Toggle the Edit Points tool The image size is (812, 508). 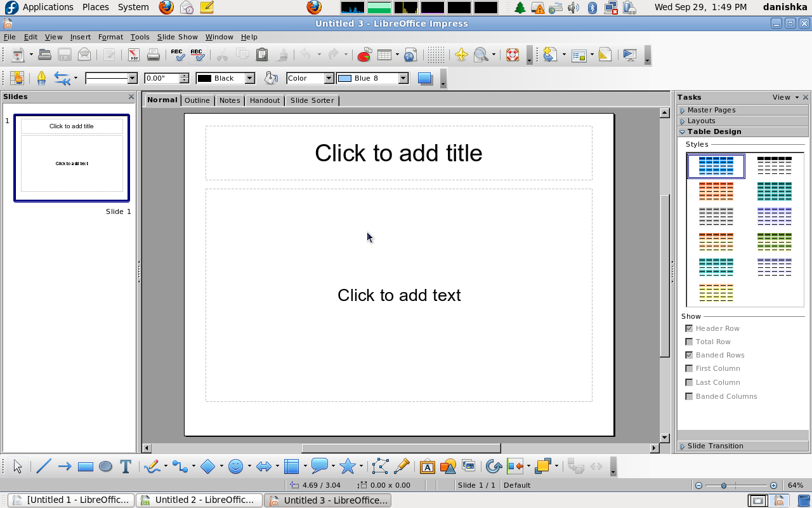(x=380, y=467)
